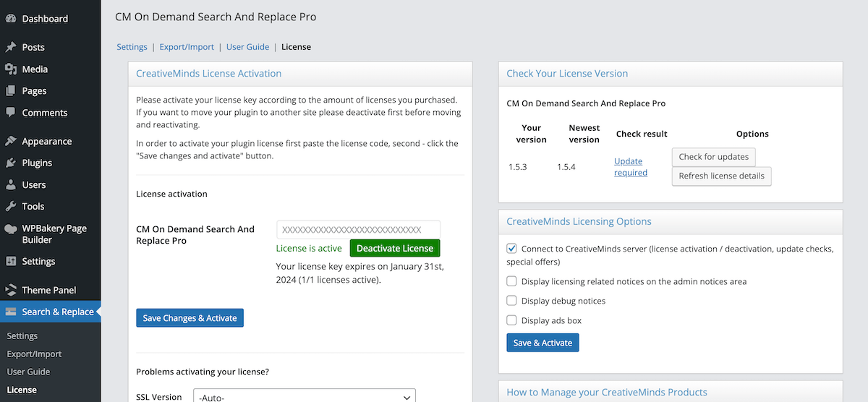Click the Media library icon

click(x=11, y=69)
